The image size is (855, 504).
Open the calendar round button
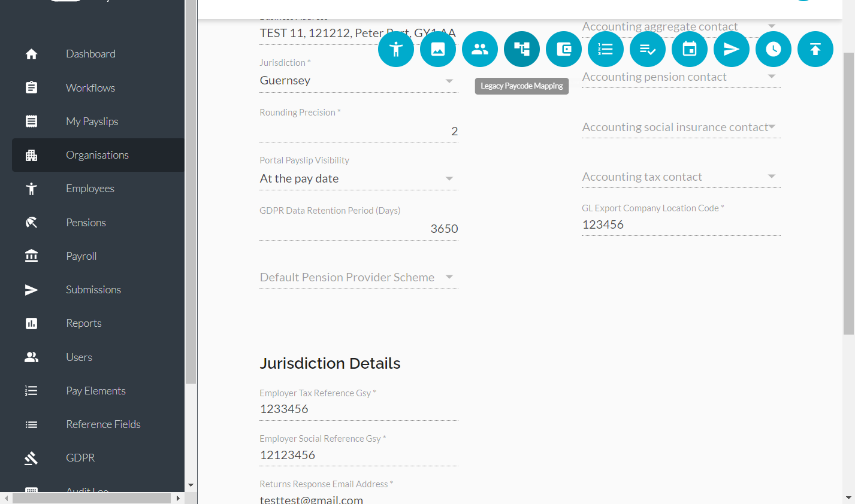690,49
